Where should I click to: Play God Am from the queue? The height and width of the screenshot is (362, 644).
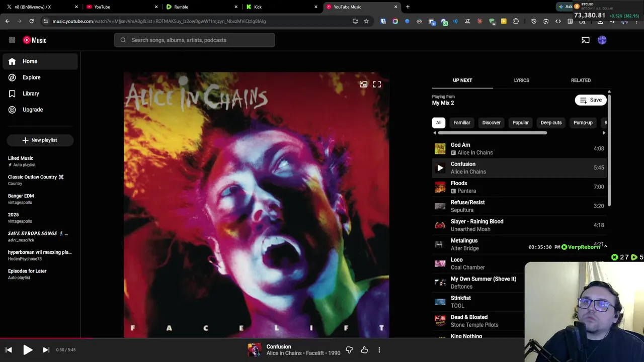[519, 149]
